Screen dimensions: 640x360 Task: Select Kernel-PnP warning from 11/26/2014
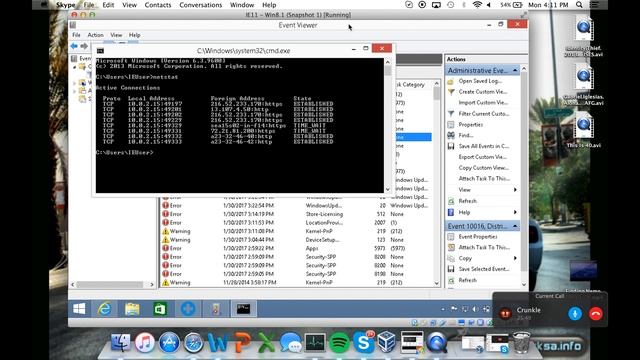coord(296,282)
